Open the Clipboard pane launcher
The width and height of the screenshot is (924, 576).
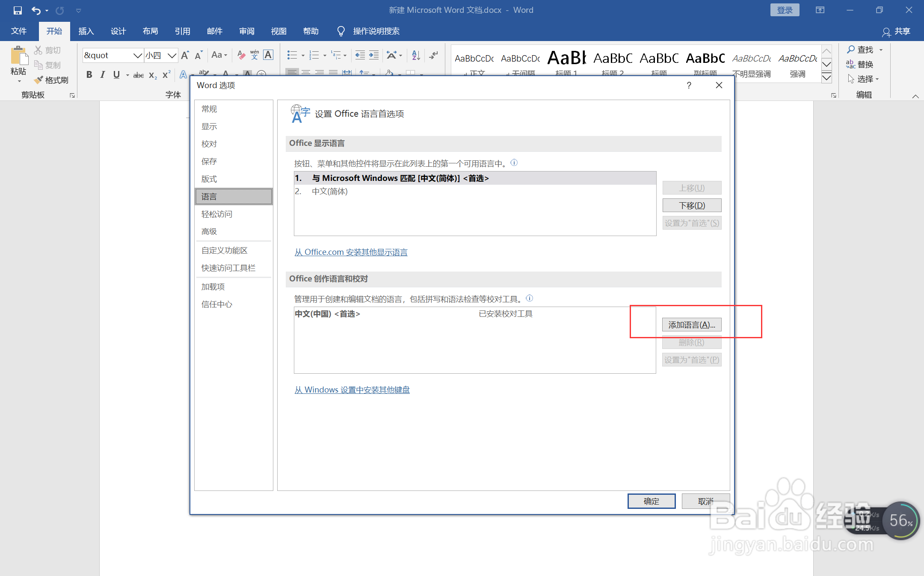72,95
